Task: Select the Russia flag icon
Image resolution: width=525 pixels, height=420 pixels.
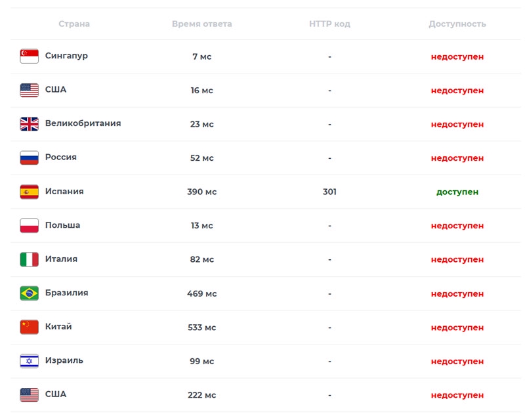Action: click(29, 157)
